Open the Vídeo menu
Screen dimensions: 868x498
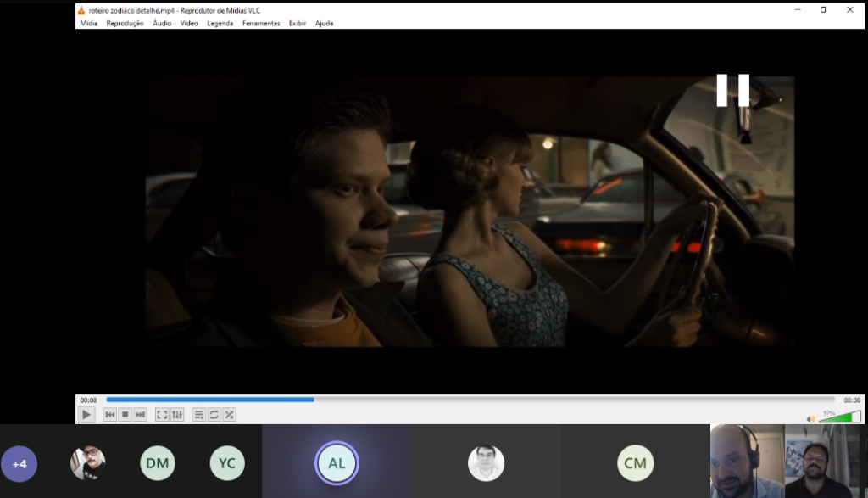click(189, 23)
